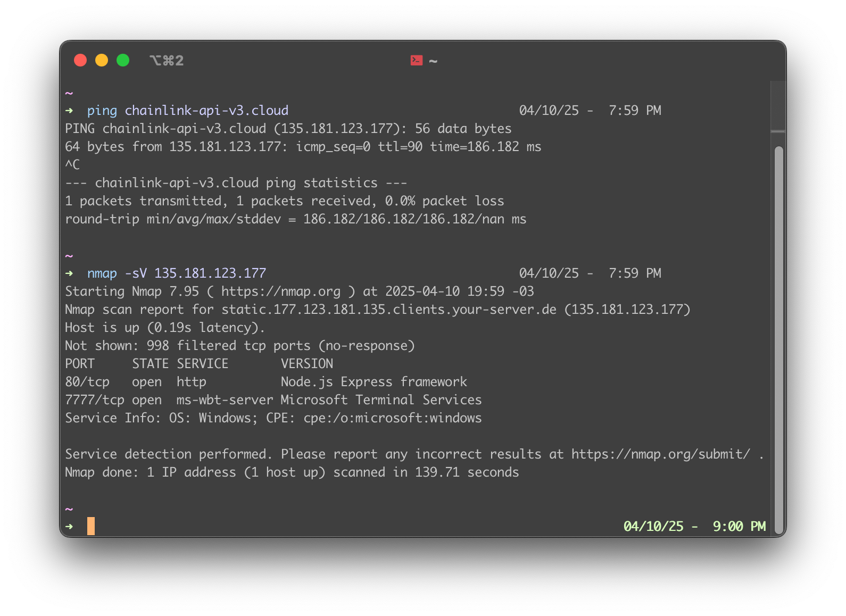Click the ⌥⌘2 window shortcut label
This screenshot has height=616, width=846.
tap(167, 61)
